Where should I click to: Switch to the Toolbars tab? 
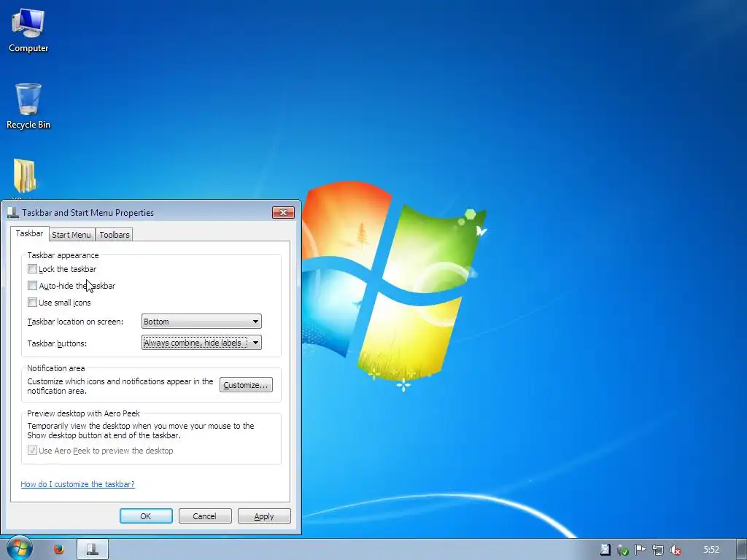point(115,235)
